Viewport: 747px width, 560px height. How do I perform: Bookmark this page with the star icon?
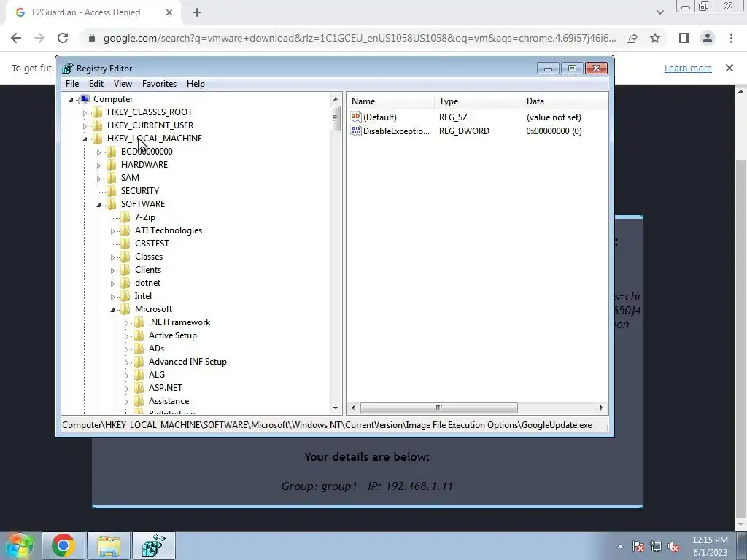click(655, 38)
